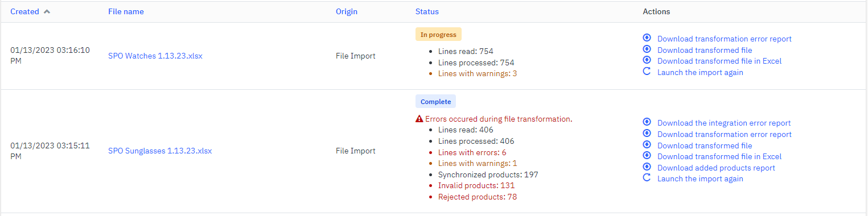This screenshot has height=216, width=868.
Task: Sort table by Status column header
Action: click(x=427, y=11)
